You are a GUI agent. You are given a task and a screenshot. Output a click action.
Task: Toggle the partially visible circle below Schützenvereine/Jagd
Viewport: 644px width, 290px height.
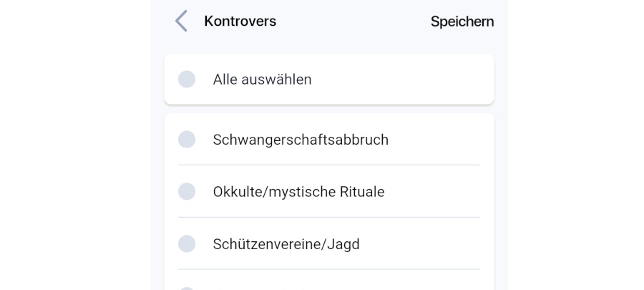point(187,288)
